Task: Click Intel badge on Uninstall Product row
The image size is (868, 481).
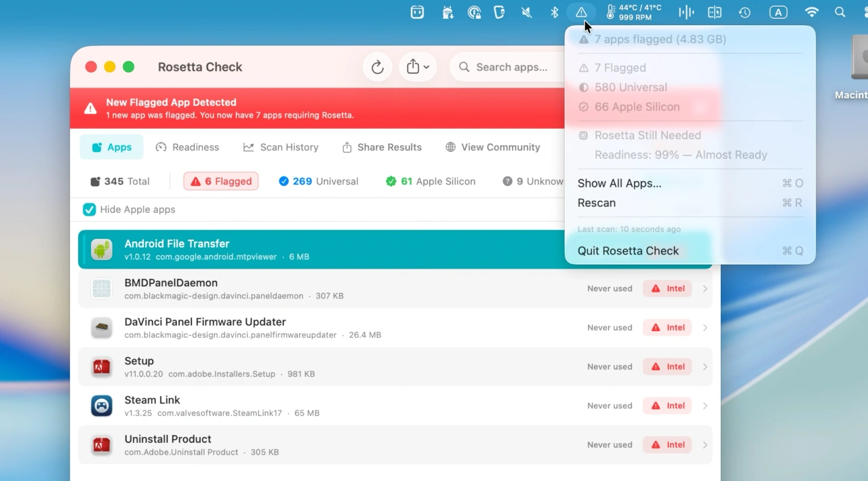Action: [x=668, y=445]
